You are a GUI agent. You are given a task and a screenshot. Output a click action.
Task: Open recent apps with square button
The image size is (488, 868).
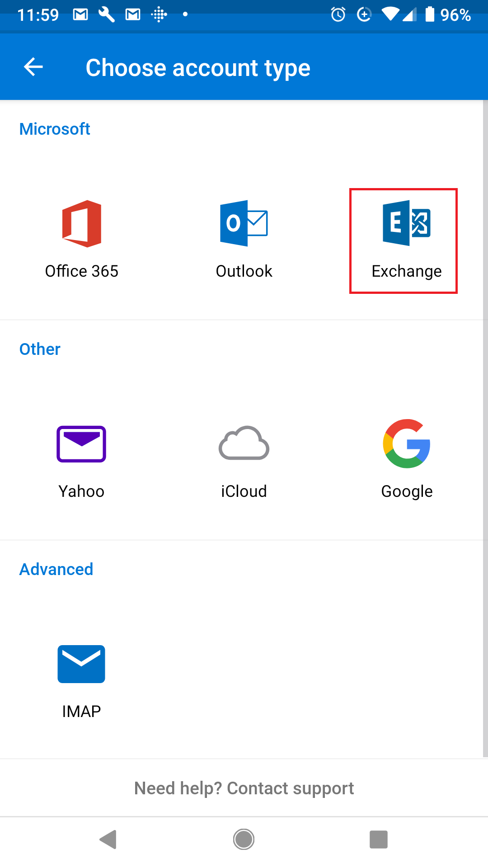pos(379,840)
